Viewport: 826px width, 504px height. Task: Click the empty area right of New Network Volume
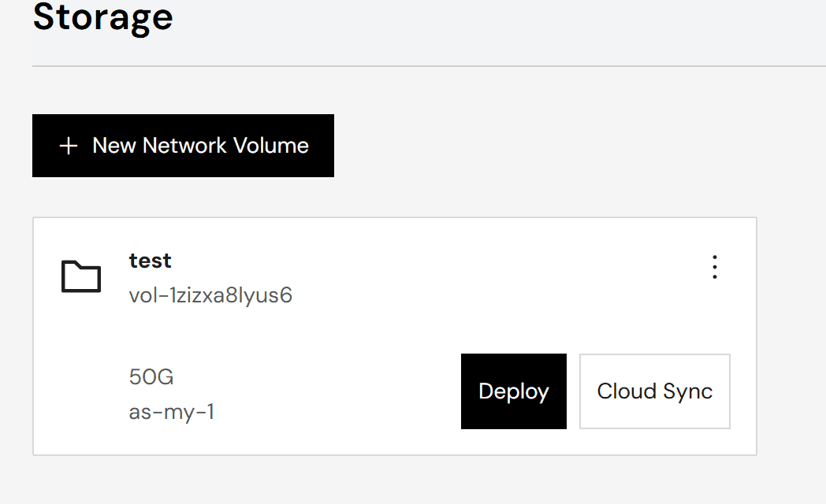click(x=552, y=146)
